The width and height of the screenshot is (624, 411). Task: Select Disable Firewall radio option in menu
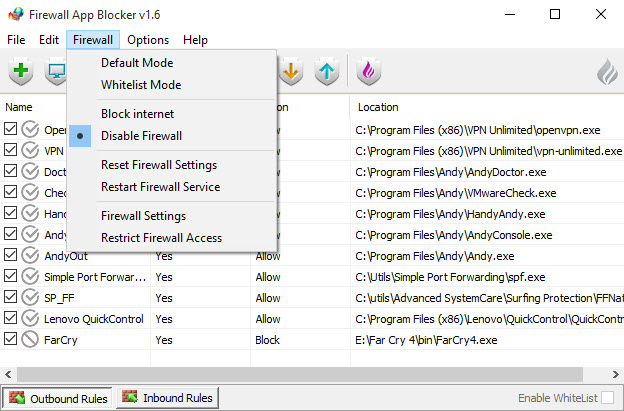[141, 136]
